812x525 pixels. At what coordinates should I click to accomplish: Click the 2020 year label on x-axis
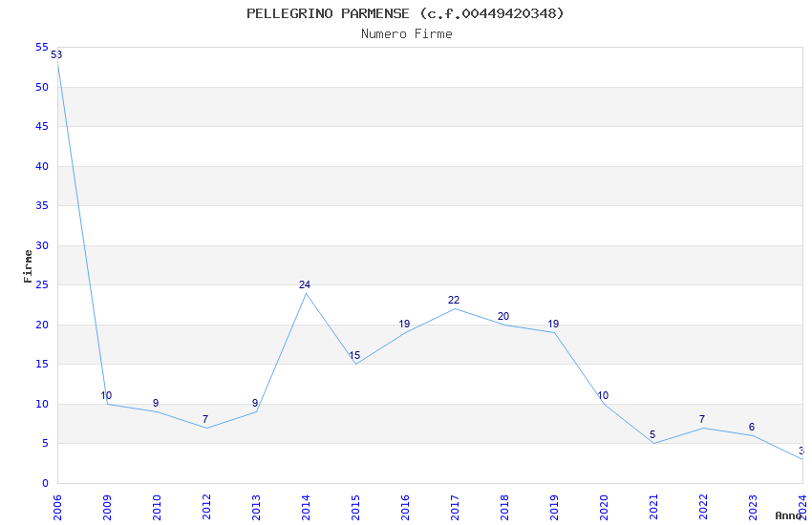pyautogui.click(x=604, y=504)
